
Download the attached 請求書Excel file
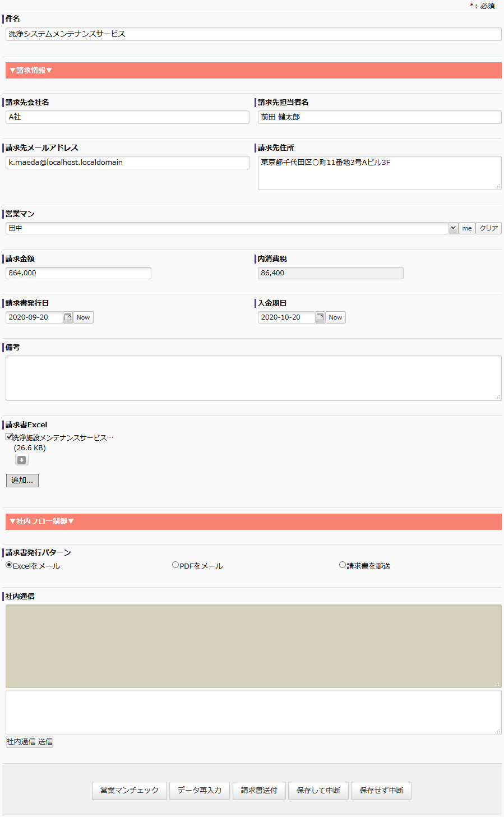21,460
